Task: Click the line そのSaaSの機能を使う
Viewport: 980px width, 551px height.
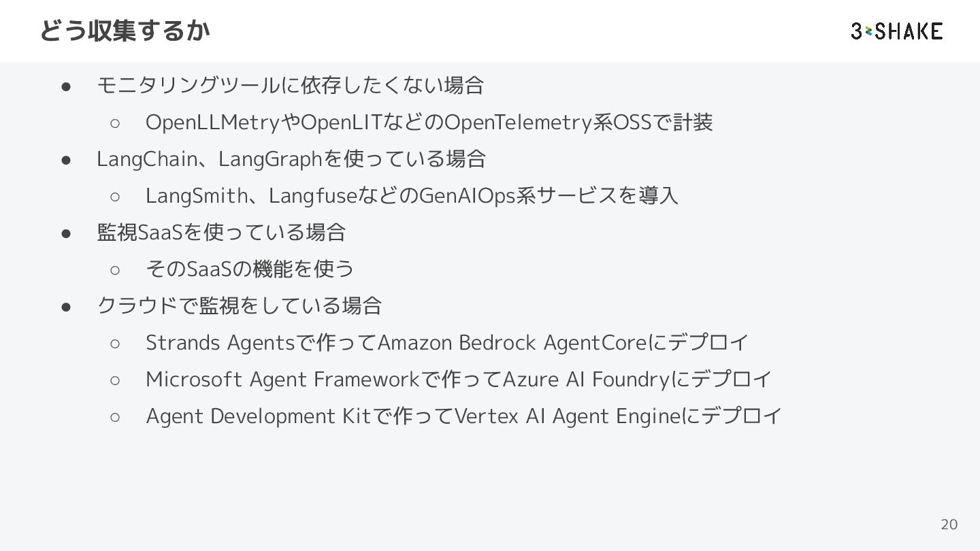Action: (250, 269)
